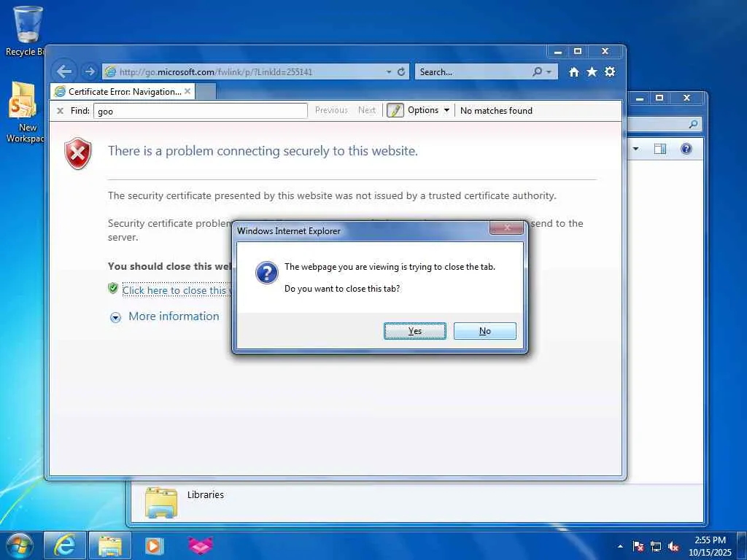Toggle preview pane in the Explorer window
This screenshot has height=560, width=747.
tap(659, 149)
